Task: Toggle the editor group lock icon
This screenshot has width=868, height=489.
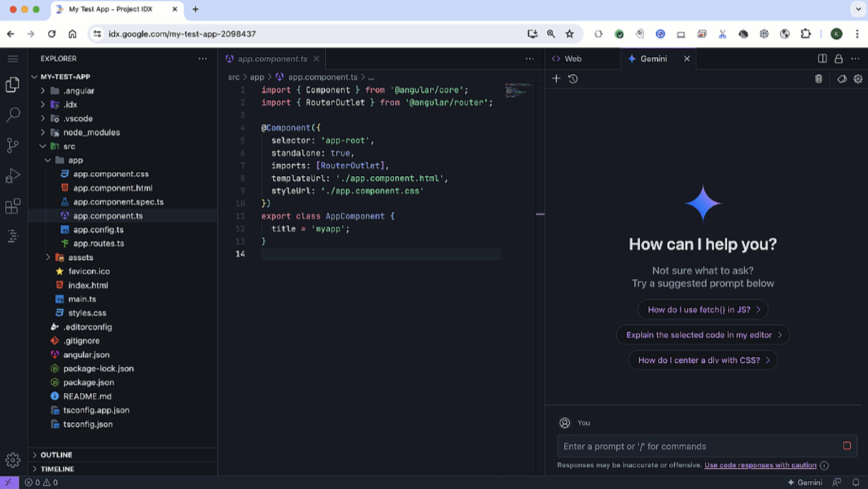Action: click(x=839, y=59)
